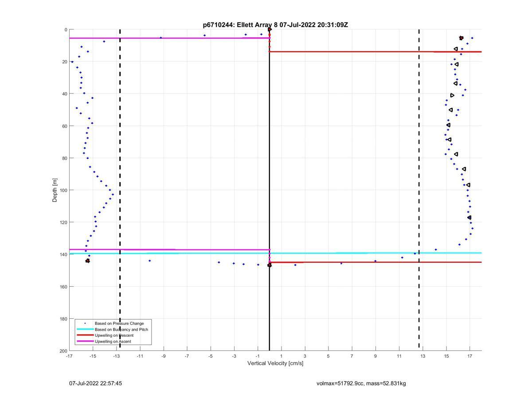Click the red star marker near top right

click(x=461, y=38)
